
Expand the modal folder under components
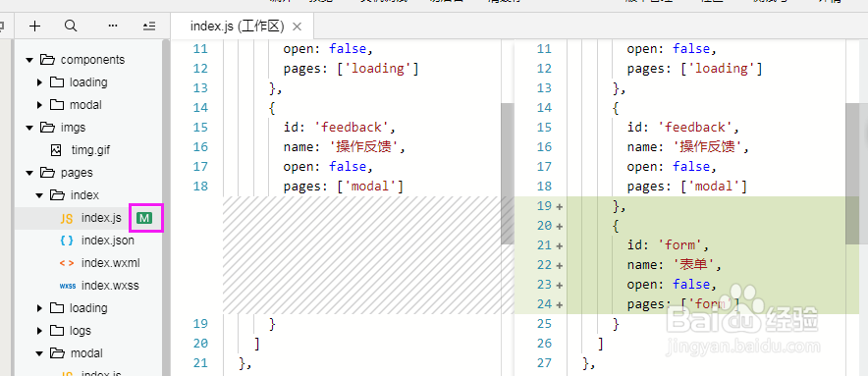click(x=40, y=105)
